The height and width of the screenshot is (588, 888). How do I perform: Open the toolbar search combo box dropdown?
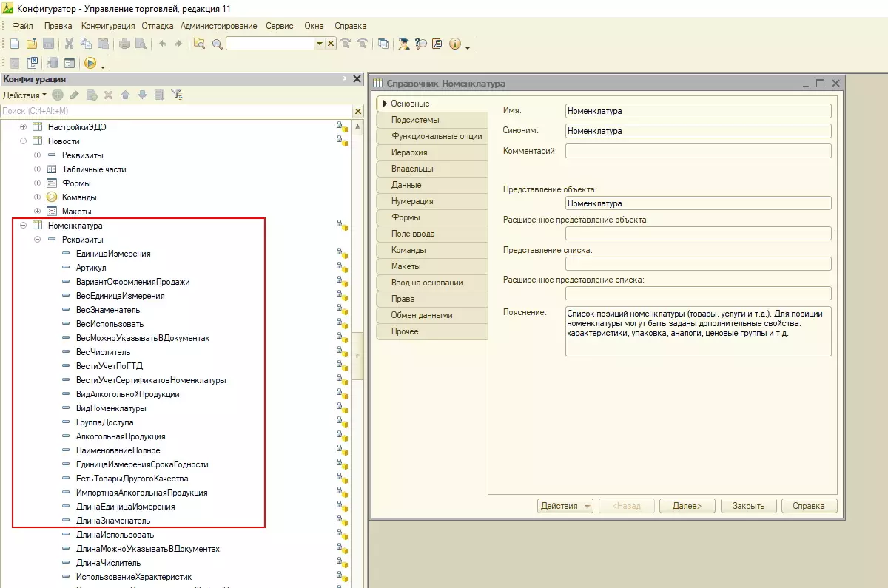click(319, 44)
